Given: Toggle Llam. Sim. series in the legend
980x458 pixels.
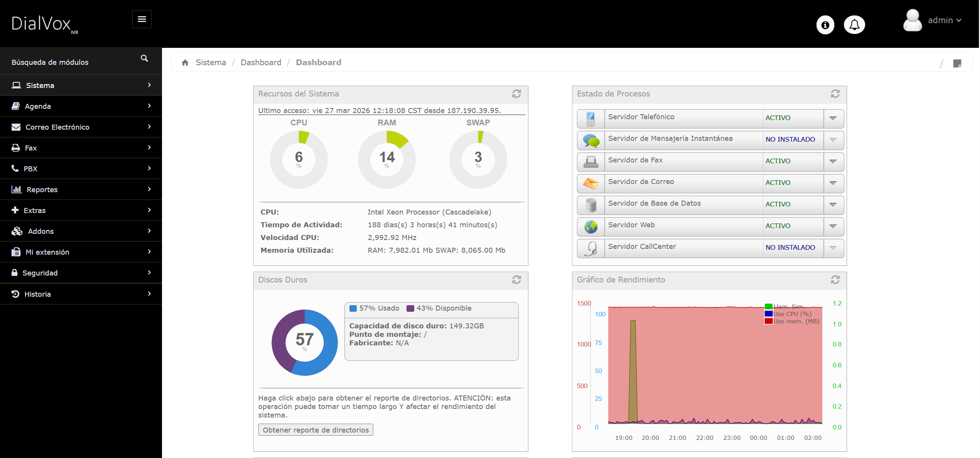Looking at the screenshot, I should pos(788,306).
